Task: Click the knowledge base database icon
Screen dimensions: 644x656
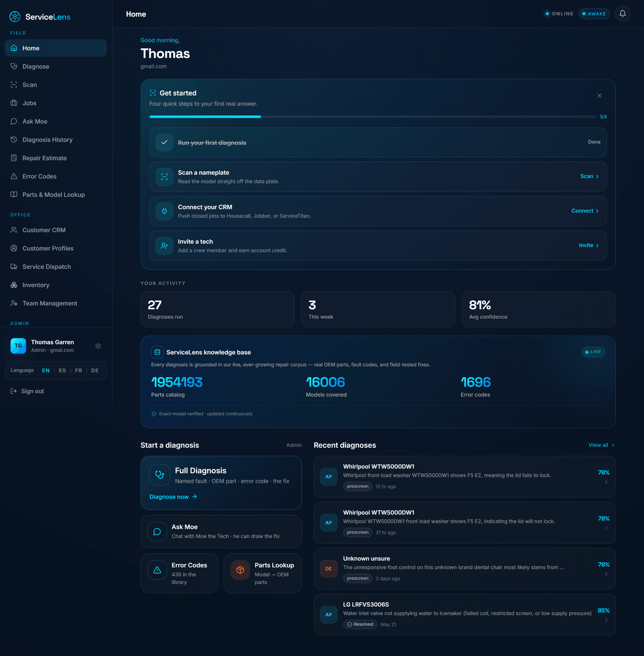Action: coord(157,352)
